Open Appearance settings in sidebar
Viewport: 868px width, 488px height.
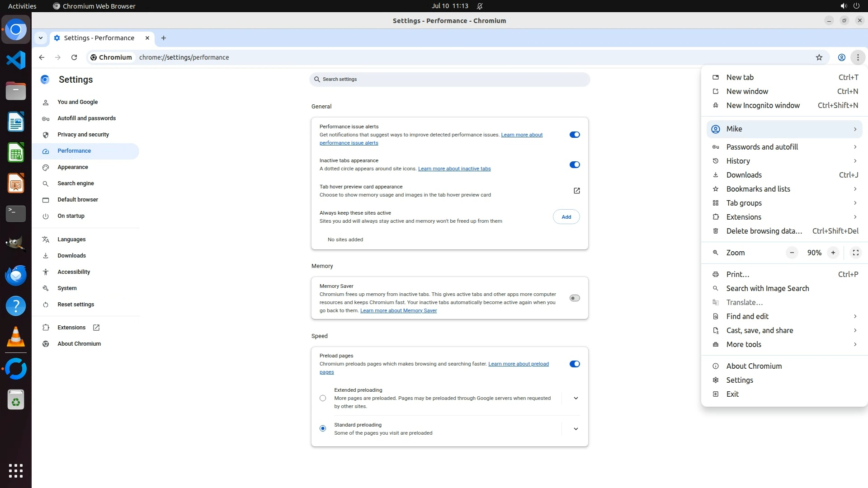(x=73, y=167)
